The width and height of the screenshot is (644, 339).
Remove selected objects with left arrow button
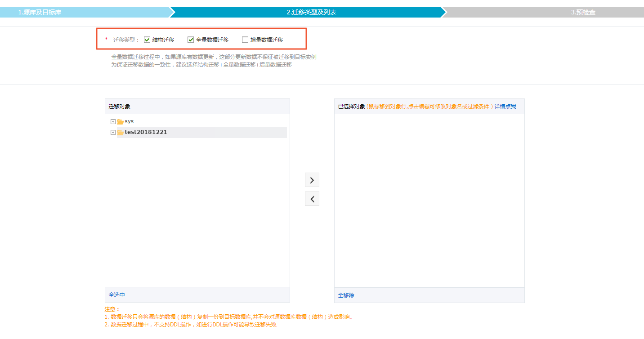312,199
